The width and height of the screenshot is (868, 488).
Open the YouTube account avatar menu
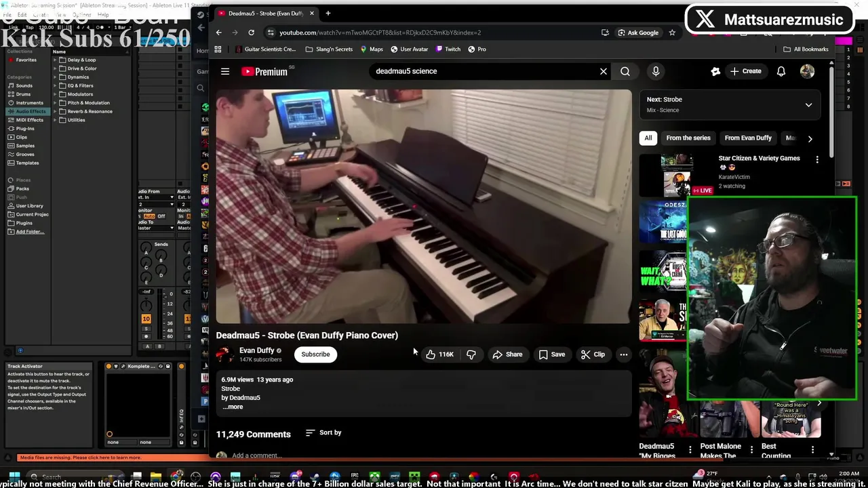click(x=807, y=71)
